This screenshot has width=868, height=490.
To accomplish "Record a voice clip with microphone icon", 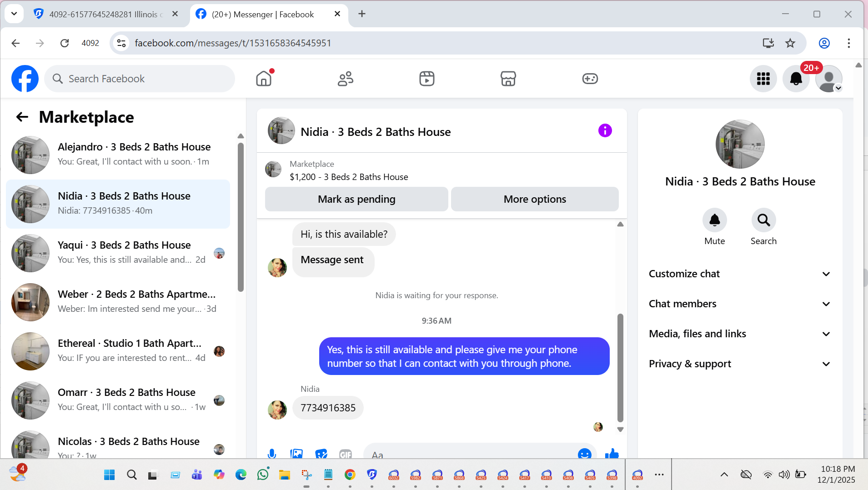I will pyautogui.click(x=272, y=454).
